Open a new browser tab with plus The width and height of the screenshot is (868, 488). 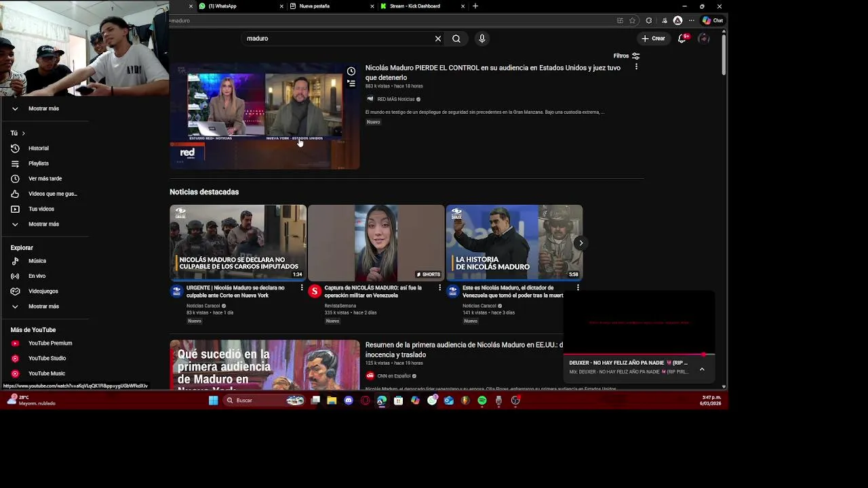(475, 6)
